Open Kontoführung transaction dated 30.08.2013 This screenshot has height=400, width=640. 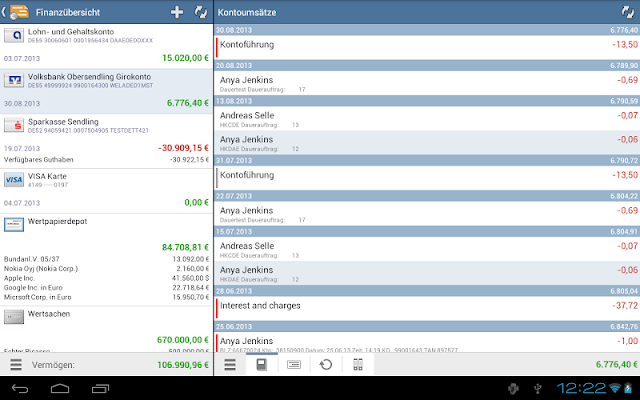coord(427,47)
